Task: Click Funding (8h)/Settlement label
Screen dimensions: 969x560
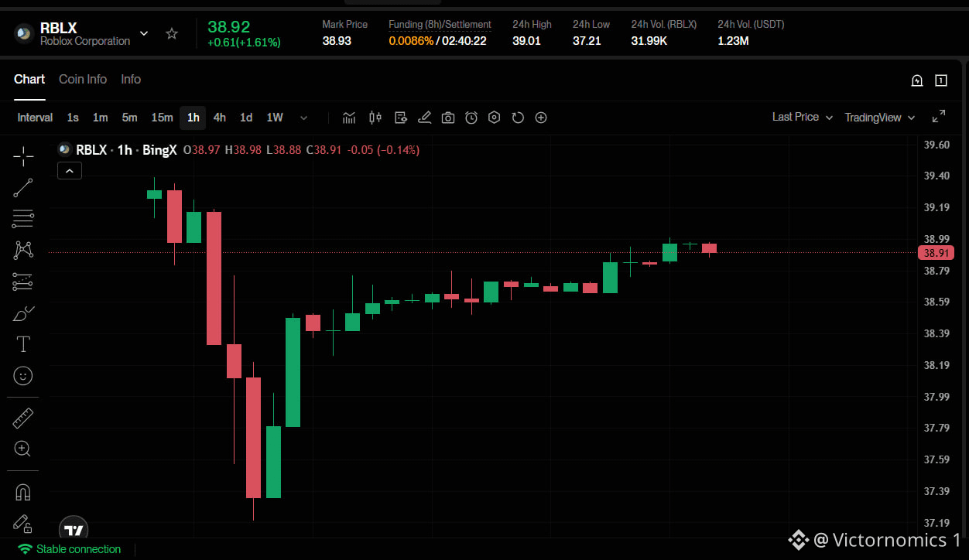Action: [440, 25]
